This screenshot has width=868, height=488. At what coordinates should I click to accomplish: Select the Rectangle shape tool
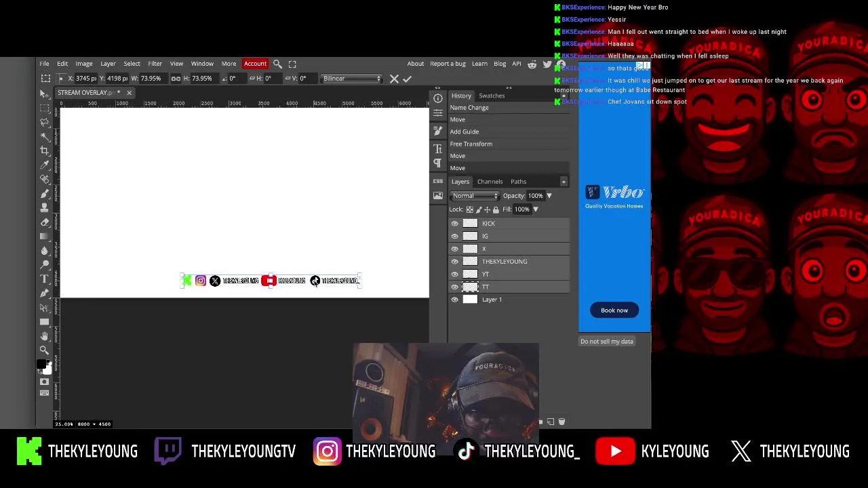44,322
